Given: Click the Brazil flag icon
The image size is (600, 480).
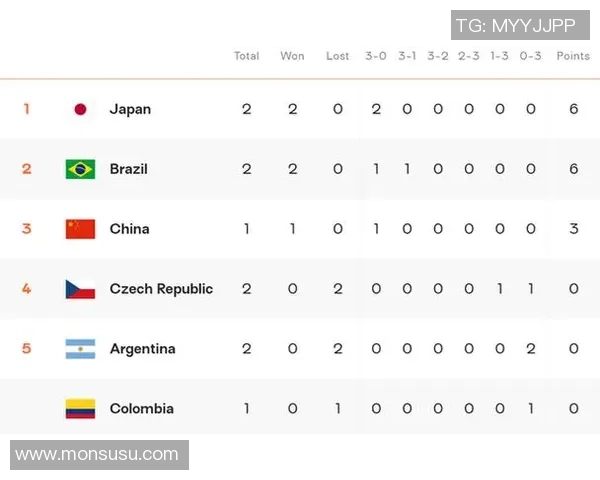Looking at the screenshot, I should click(80, 169).
